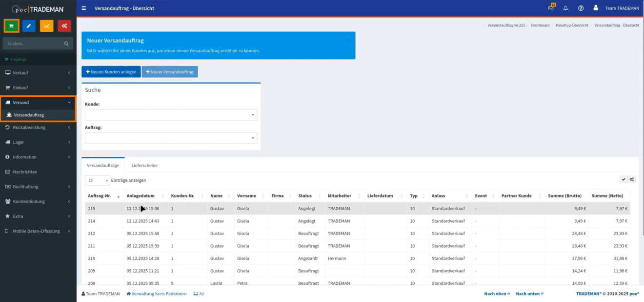Expand the Verkauf sidebar menu
Screen dimensions: 644x302
tap(38, 73)
